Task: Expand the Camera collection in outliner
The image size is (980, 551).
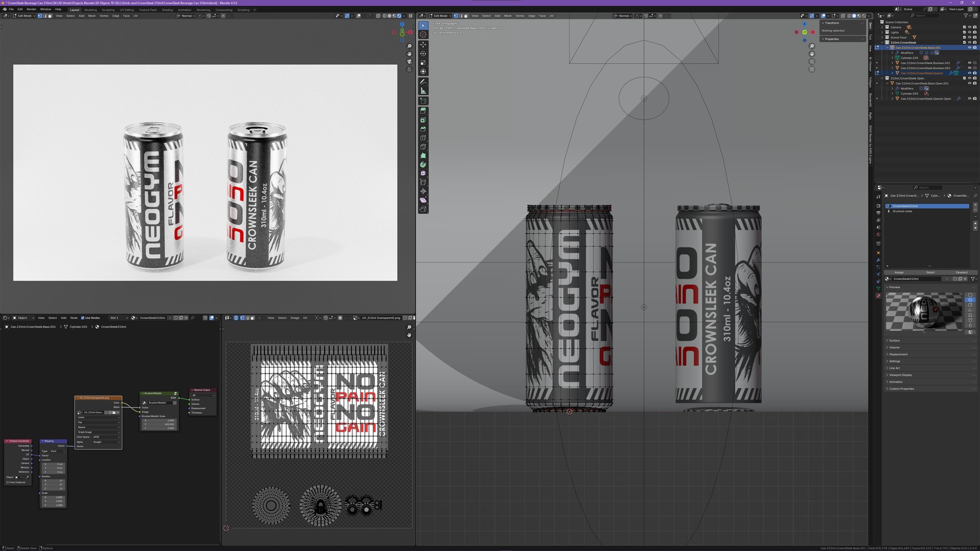Action: pos(882,27)
